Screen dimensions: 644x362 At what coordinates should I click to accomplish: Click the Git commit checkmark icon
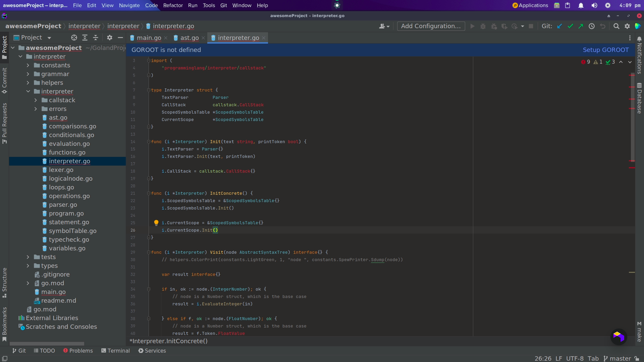[x=570, y=26]
